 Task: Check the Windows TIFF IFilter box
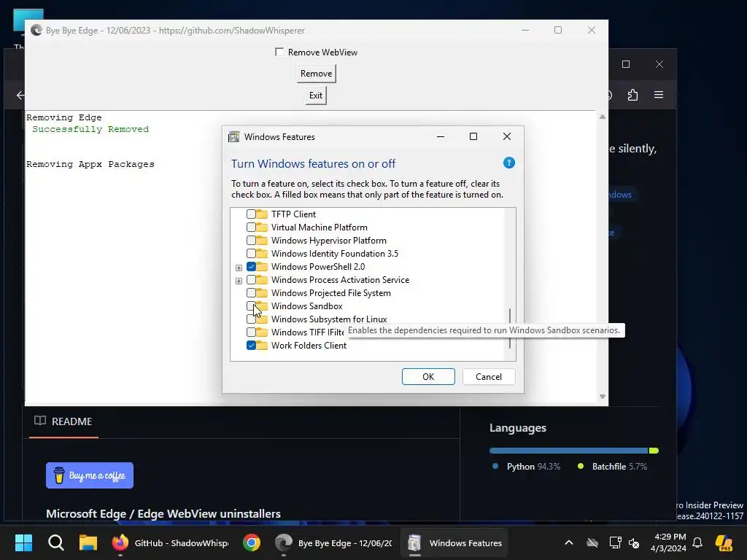coord(251,332)
